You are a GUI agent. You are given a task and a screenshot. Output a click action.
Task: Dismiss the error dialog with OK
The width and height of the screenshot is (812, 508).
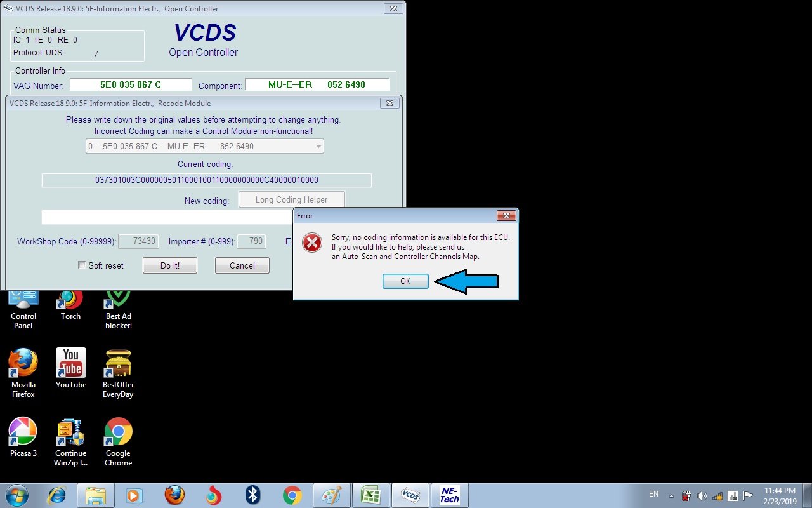[405, 281]
